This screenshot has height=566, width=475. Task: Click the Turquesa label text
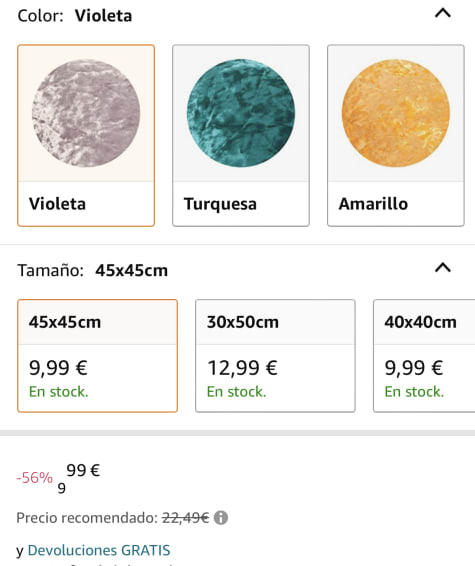[x=221, y=204]
